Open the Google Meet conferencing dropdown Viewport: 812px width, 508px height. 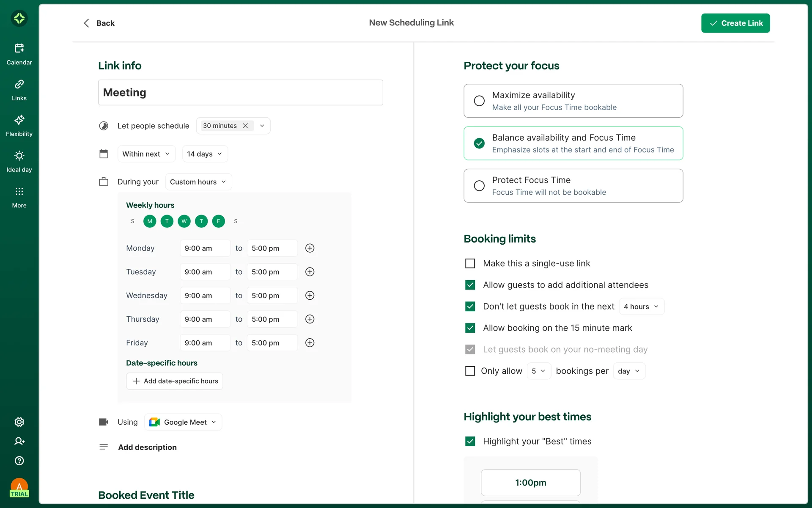pyautogui.click(x=183, y=422)
